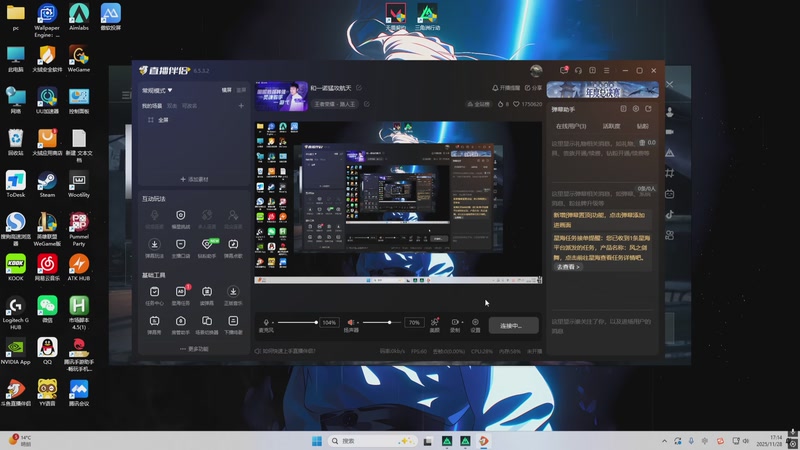Click the 去查看 > button
This screenshot has height=450, width=800.
click(568, 267)
